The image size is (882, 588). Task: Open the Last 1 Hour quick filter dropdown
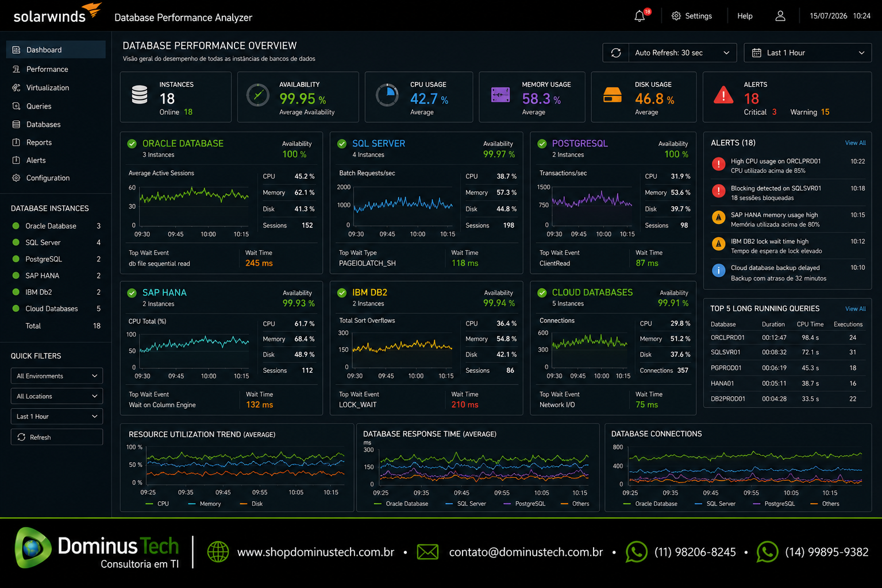point(57,416)
